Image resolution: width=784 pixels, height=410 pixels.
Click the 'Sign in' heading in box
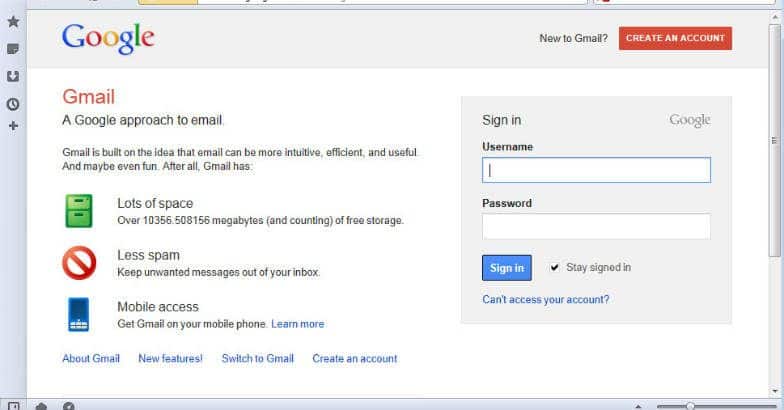click(502, 120)
